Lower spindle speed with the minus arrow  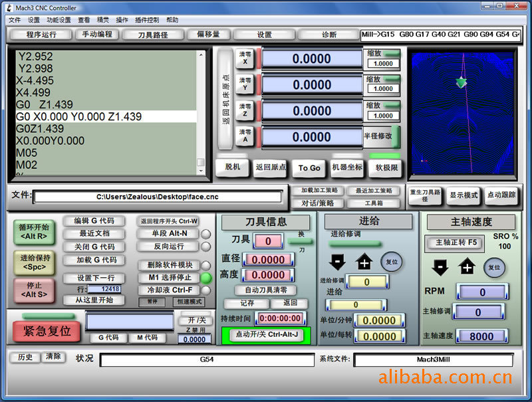[x=440, y=267]
